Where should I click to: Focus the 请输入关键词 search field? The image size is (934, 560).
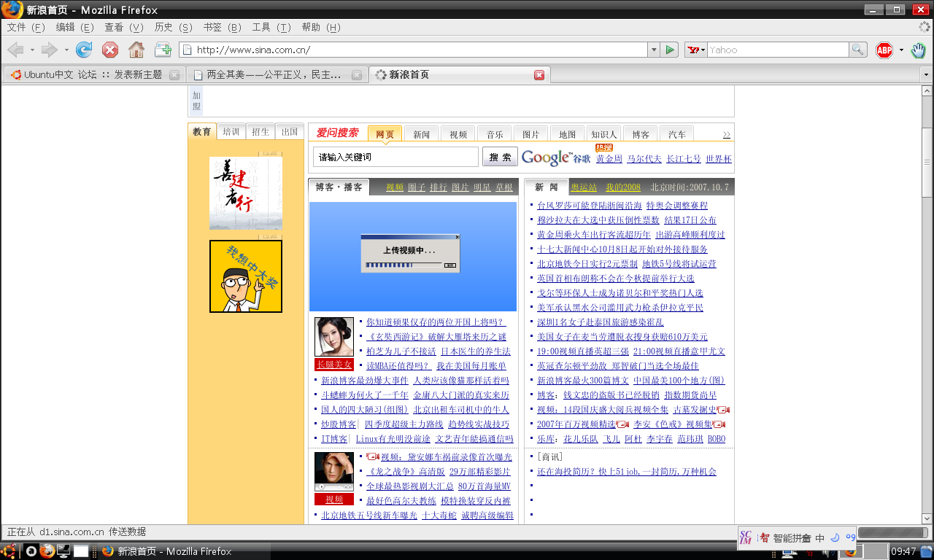tap(396, 157)
